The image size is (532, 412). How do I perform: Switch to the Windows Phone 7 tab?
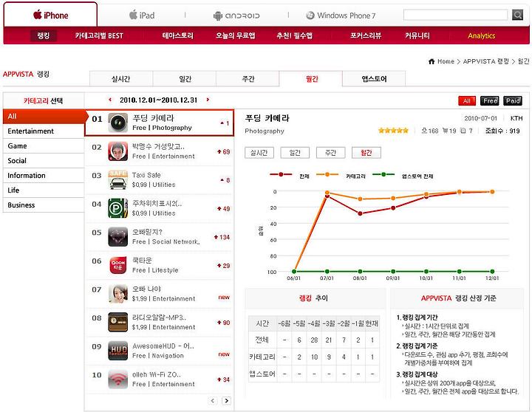coord(341,16)
